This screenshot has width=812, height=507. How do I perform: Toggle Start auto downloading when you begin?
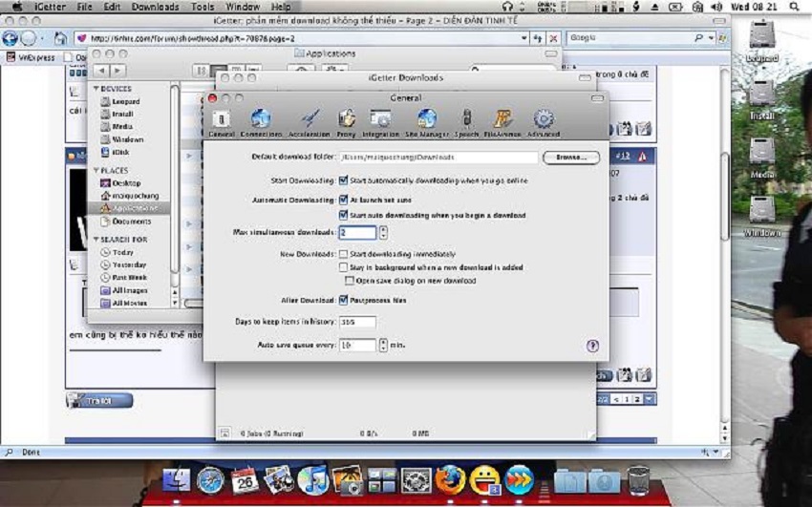[343, 215]
